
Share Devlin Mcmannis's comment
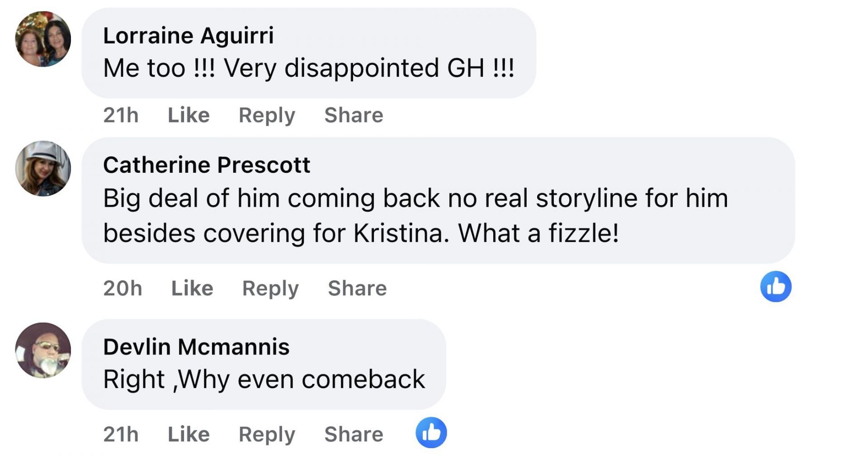pyautogui.click(x=354, y=435)
